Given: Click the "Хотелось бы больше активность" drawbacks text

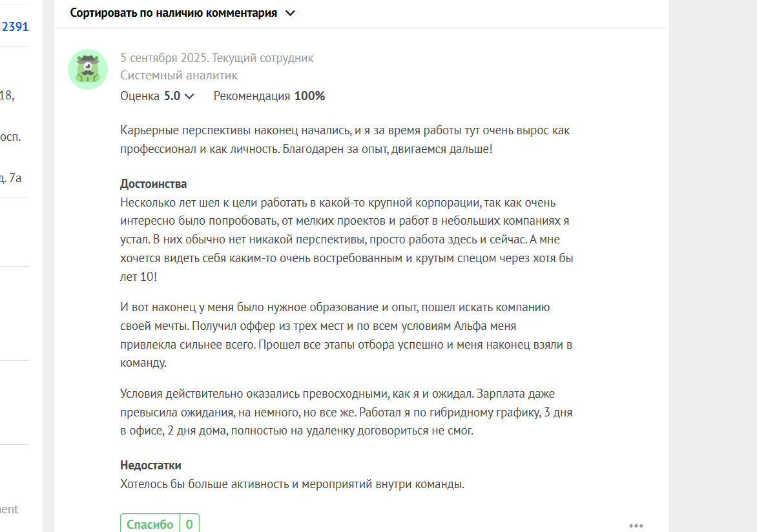Looking at the screenshot, I should [292, 484].
